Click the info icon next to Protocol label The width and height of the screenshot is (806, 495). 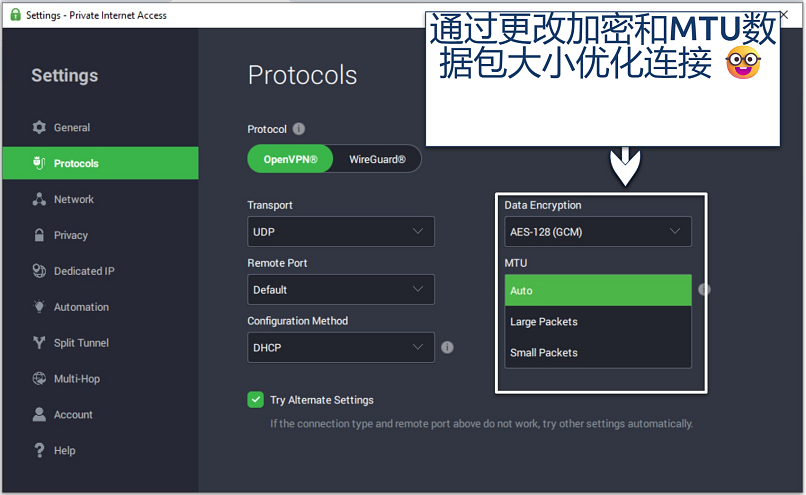[299, 129]
